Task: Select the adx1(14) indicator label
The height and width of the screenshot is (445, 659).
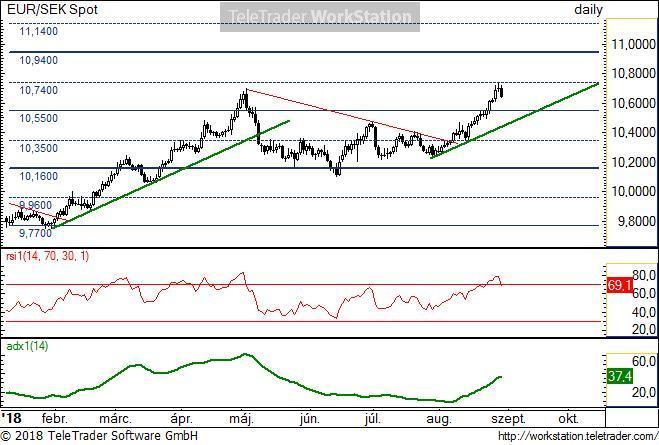Action: [27, 346]
